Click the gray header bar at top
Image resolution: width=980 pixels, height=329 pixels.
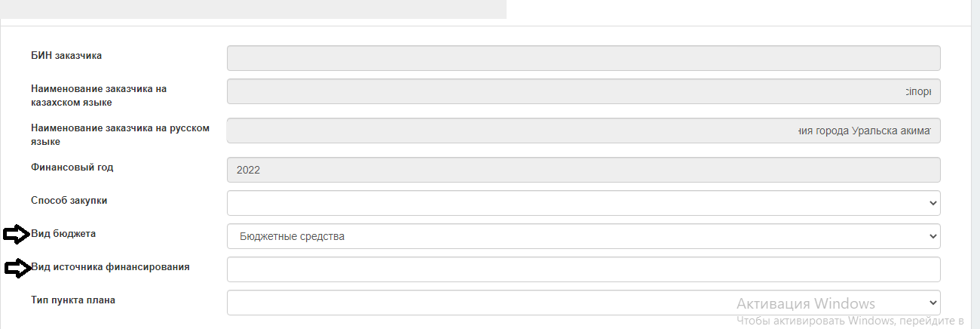(253, 9)
